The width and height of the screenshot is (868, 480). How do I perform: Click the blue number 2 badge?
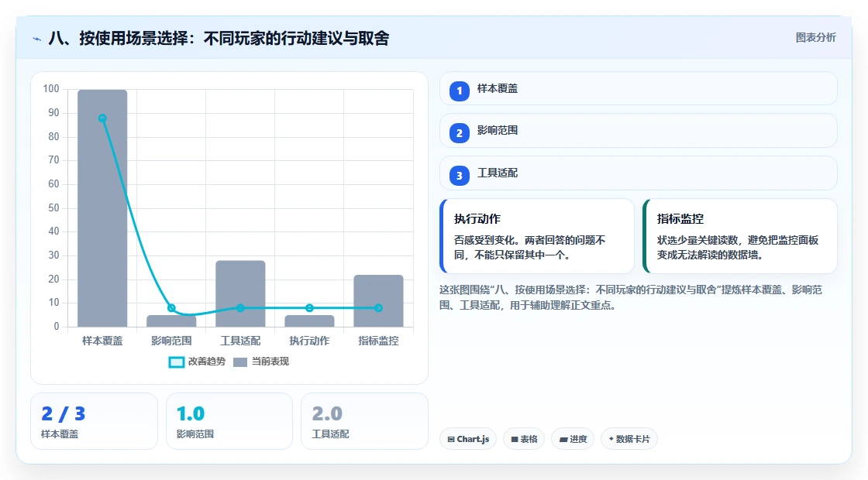point(460,133)
